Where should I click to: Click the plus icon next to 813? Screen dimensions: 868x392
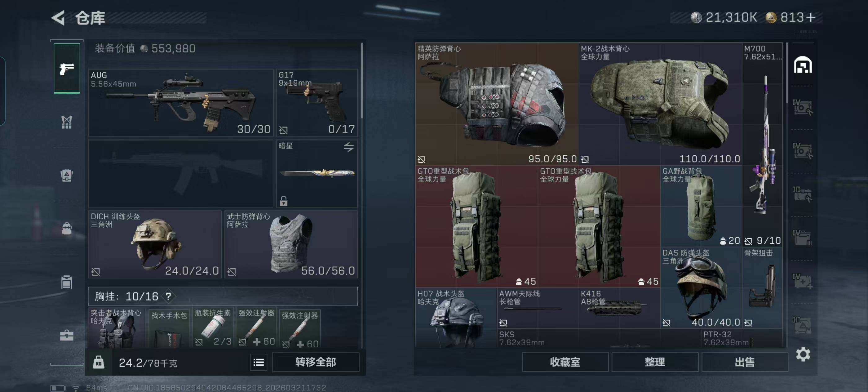tap(811, 17)
